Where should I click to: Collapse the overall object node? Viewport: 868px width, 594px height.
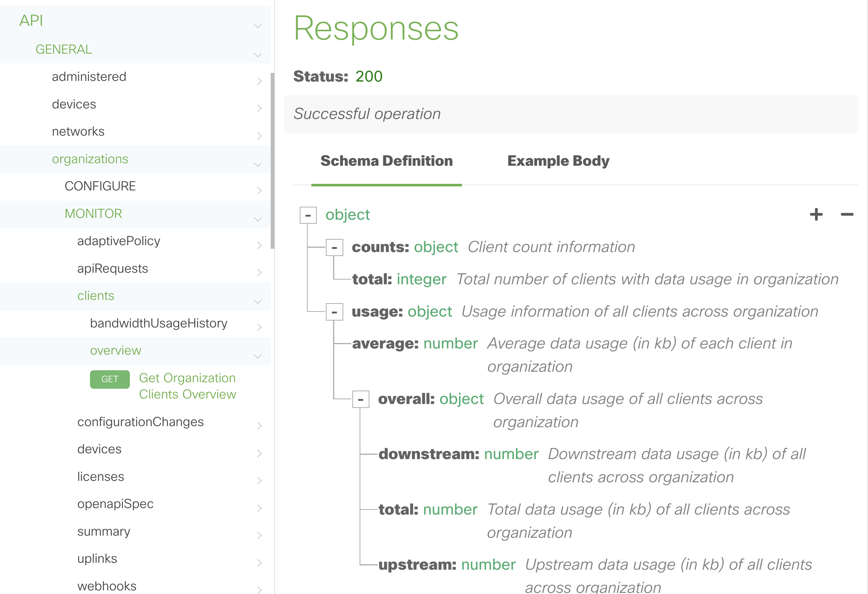[x=360, y=400]
